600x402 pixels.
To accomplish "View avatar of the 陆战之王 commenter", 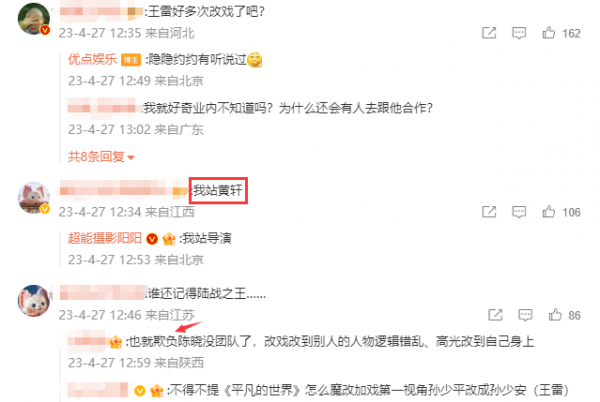I will tap(34, 301).
